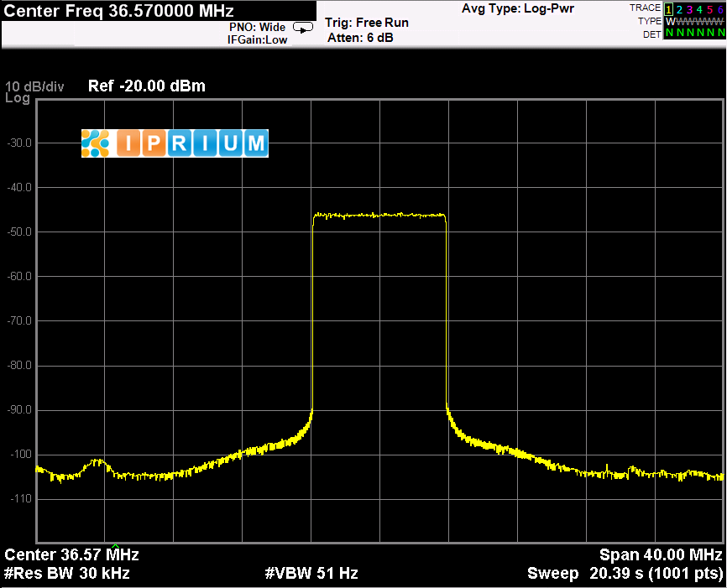The height and width of the screenshot is (588, 727).
Task: Click the IFGain:Low label
Action: (x=258, y=40)
